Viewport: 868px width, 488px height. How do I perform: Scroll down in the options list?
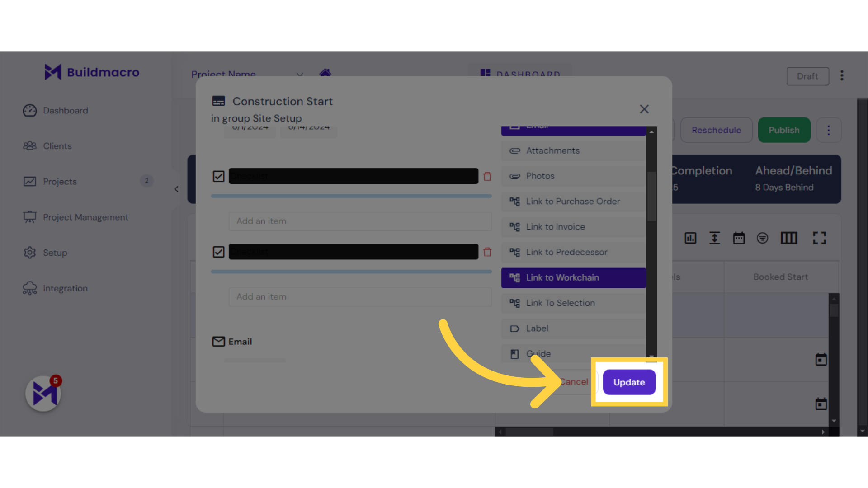(651, 357)
